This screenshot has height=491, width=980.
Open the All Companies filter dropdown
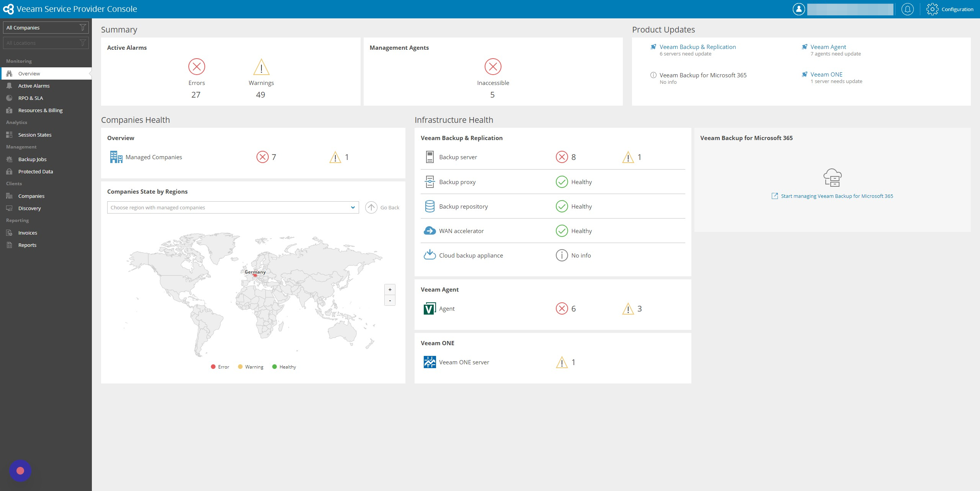(x=46, y=28)
